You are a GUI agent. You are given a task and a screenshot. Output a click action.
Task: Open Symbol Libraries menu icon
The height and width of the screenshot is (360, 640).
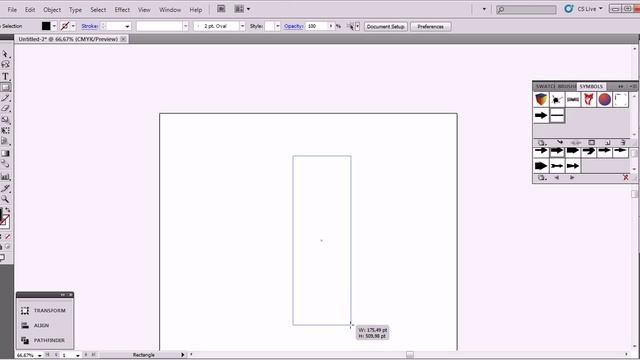click(x=542, y=142)
